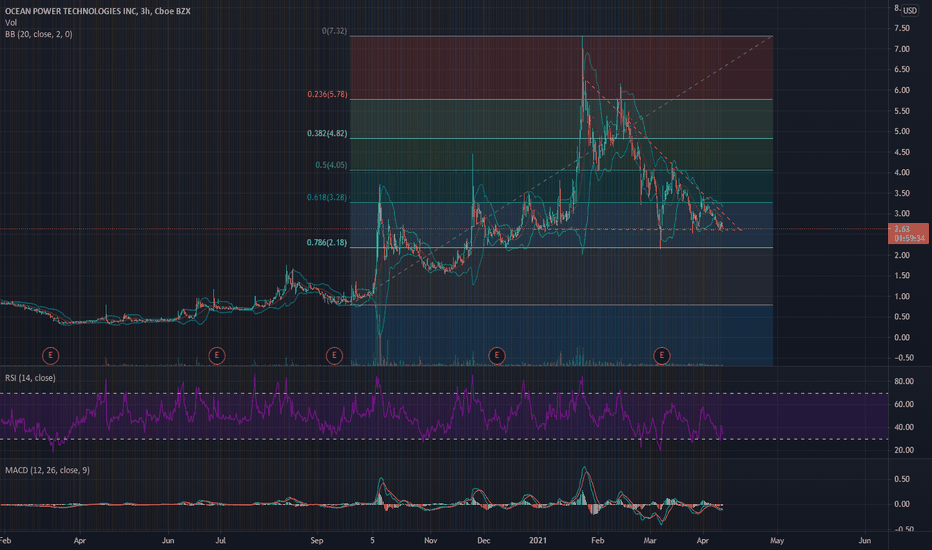The height and width of the screenshot is (550, 932).
Task: Select the MACD (12, 26, close, 9) label
Action: (48, 470)
